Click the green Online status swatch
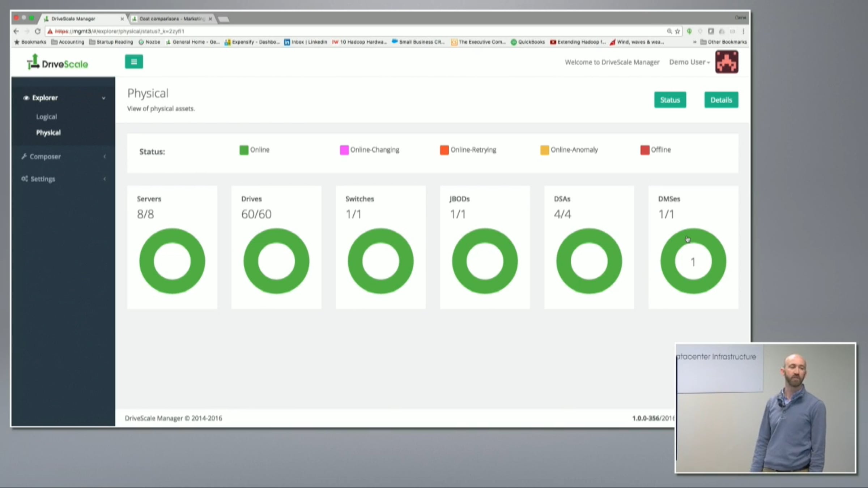The image size is (868, 488). click(244, 150)
